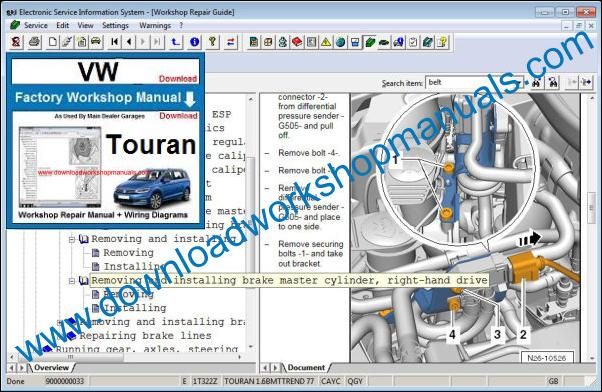This screenshot has width=602, height=392.
Task: Click the vehicle selection car icon
Action: click(x=96, y=41)
